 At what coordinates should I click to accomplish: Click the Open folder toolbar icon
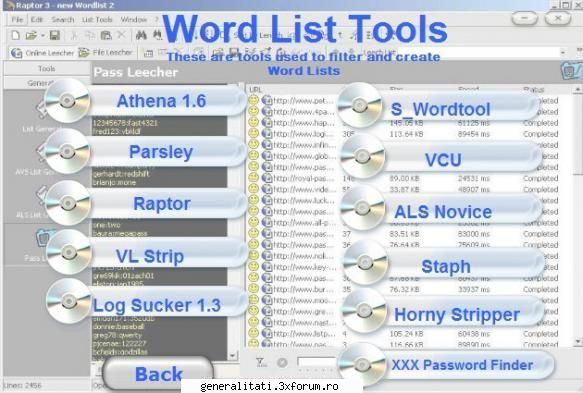31,35
